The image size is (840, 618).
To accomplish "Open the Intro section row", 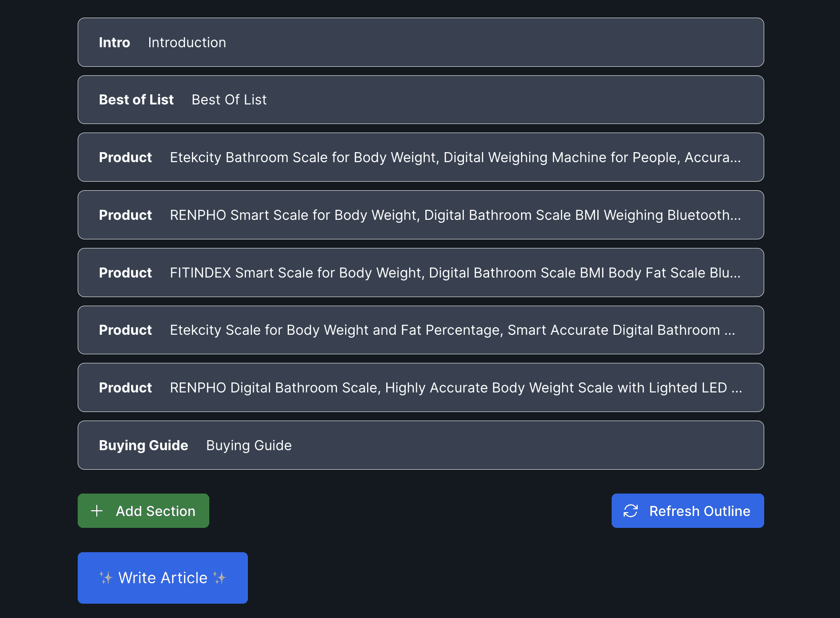I will pos(420,42).
